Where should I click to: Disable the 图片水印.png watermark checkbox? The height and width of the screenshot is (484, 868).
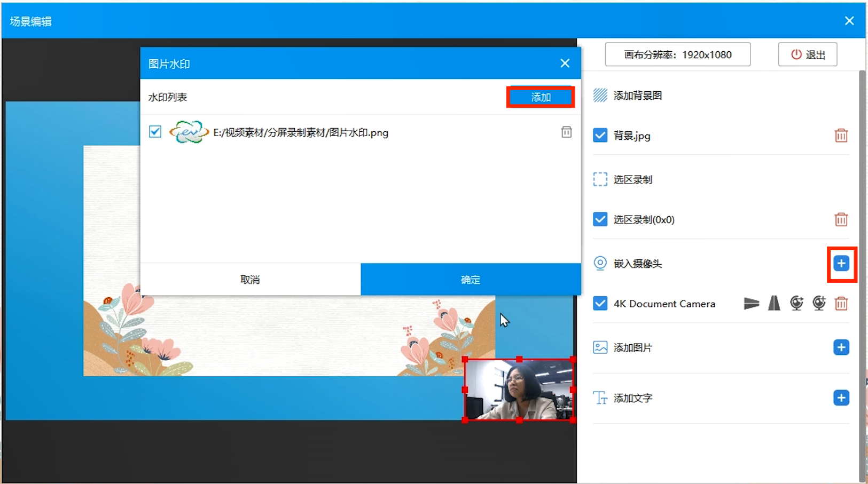[x=155, y=132]
